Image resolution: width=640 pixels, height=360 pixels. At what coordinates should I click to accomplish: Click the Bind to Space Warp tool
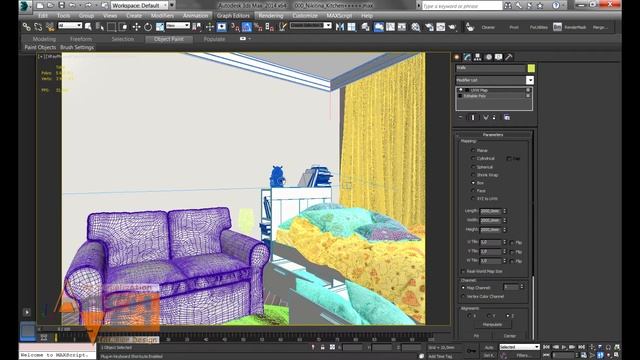(x=50, y=27)
